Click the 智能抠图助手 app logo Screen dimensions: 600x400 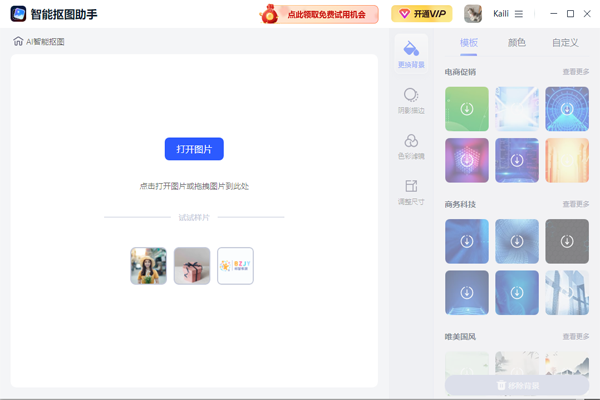pyautogui.click(x=18, y=14)
